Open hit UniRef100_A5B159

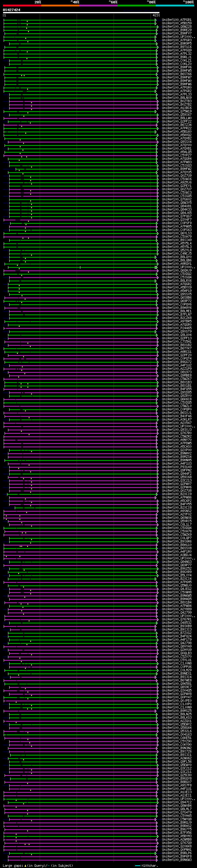point(177,23)
